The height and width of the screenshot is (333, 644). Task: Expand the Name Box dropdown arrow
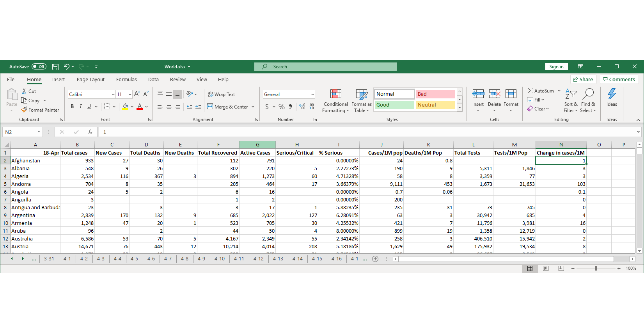click(39, 132)
